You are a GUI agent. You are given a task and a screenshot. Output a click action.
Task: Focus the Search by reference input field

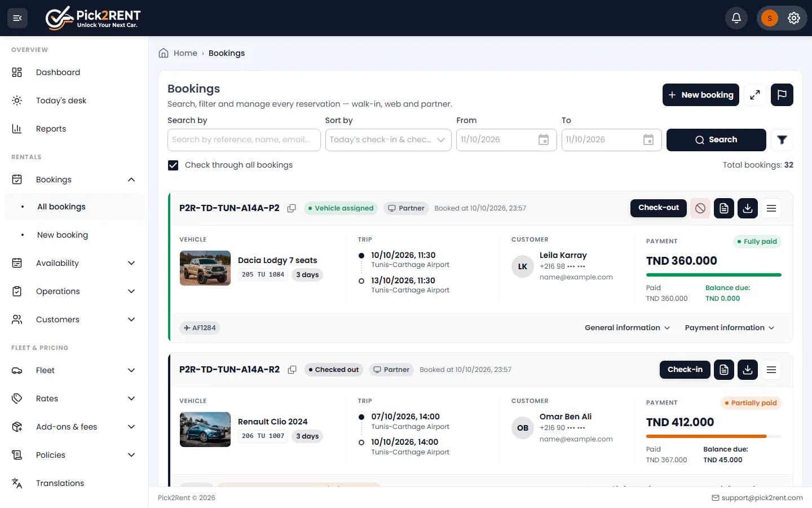tap(244, 140)
